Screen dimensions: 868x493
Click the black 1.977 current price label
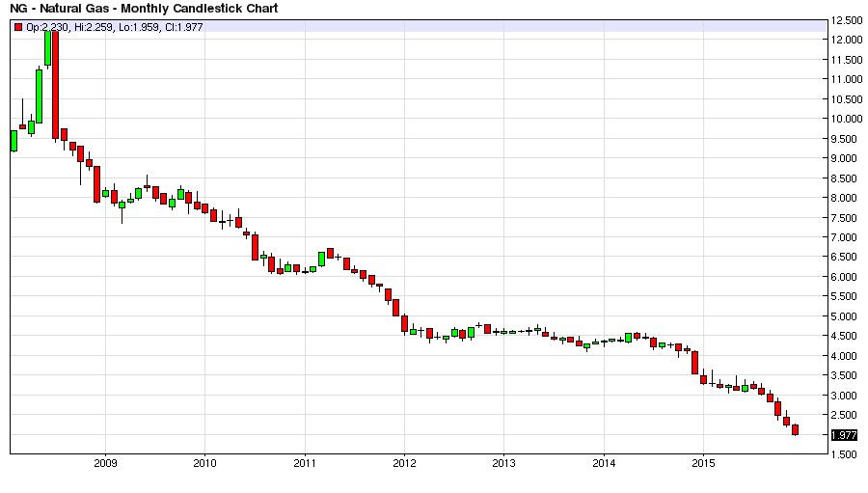coord(844,435)
